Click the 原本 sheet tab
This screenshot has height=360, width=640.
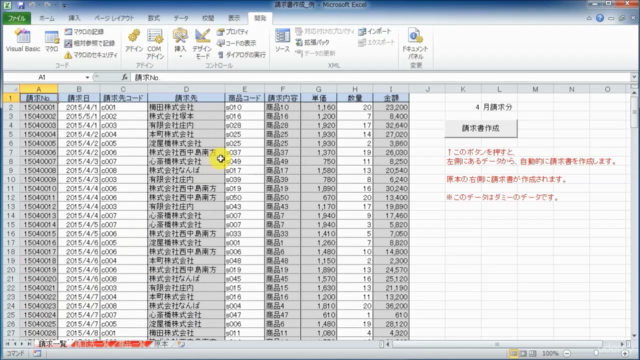[162, 344]
